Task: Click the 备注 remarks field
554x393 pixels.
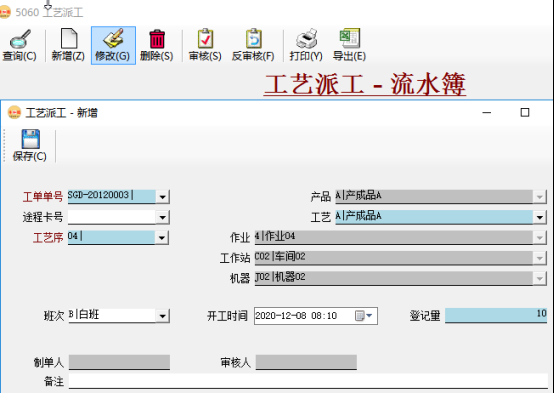Action: [308, 381]
